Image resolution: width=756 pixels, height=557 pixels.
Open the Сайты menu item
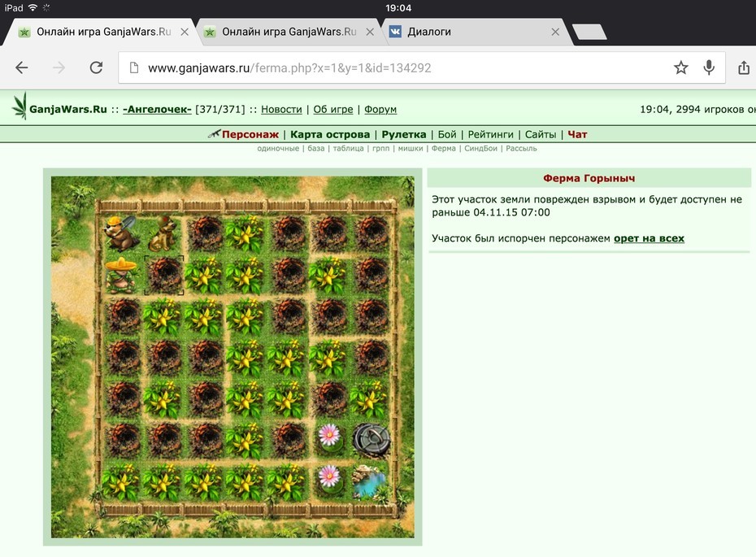pos(541,134)
